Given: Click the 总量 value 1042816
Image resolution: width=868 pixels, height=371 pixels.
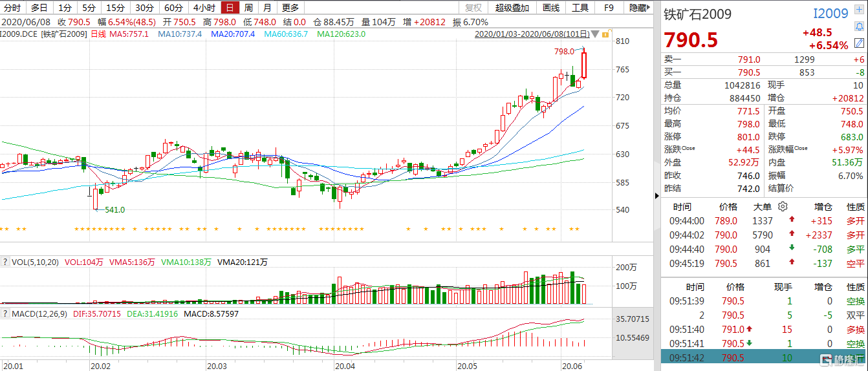Looking at the screenshot, I should [743, 85].
